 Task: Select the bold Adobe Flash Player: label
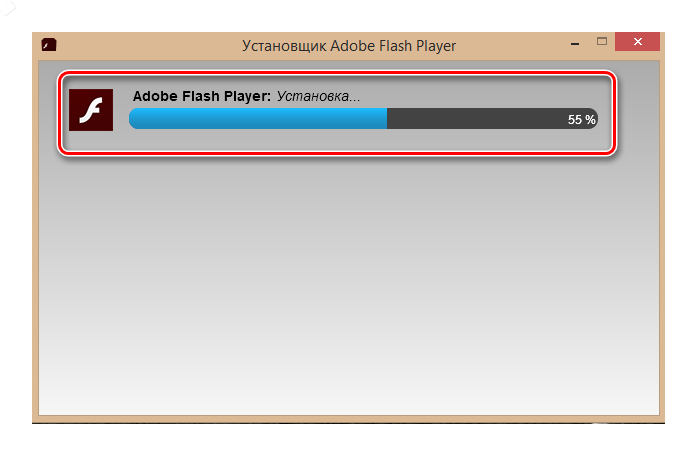pos(202,96)
